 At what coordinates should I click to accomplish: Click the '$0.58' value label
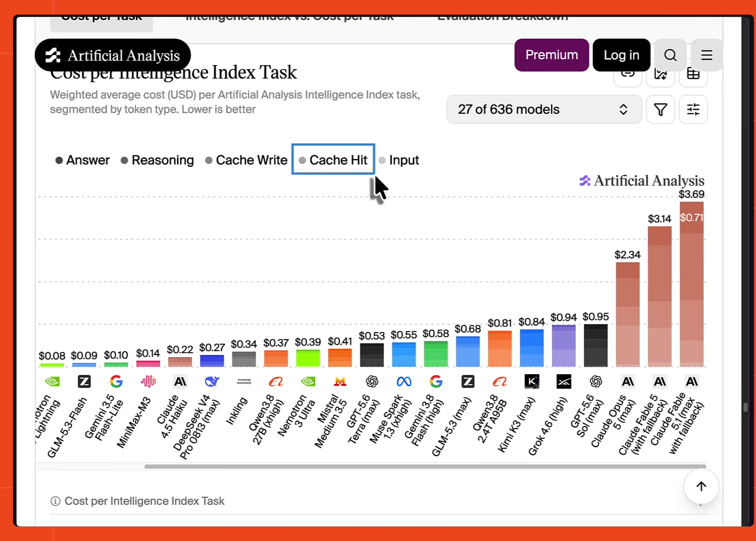pyautogui.click(x=436, y=334)
